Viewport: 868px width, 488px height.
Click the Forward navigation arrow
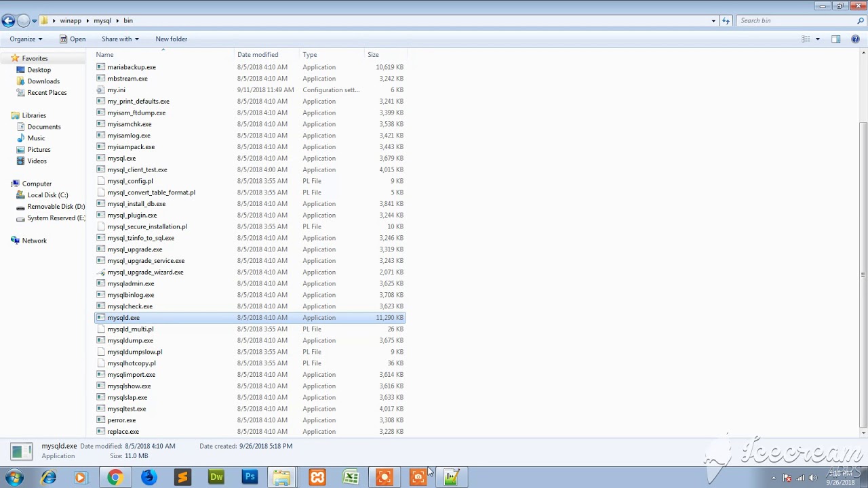23,21
